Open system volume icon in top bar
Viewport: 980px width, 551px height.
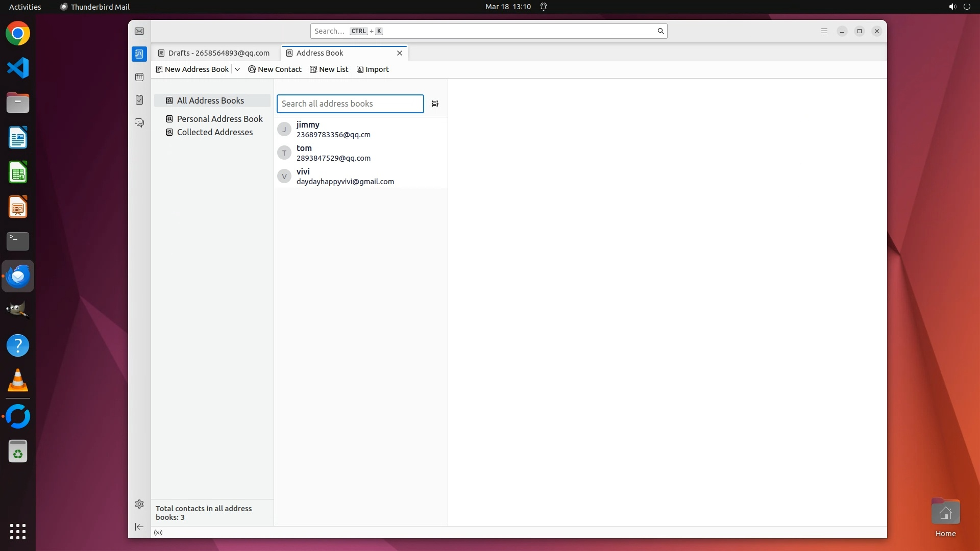[952, 7]
